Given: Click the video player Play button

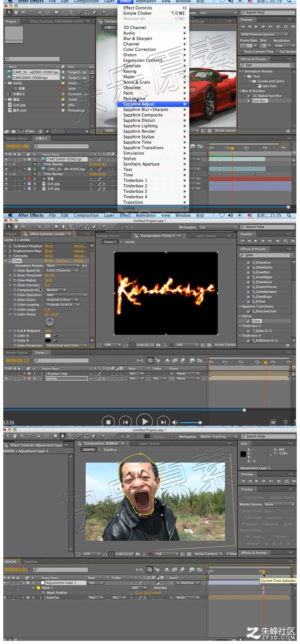Looking at the screenshot, I should coord(145,421).
